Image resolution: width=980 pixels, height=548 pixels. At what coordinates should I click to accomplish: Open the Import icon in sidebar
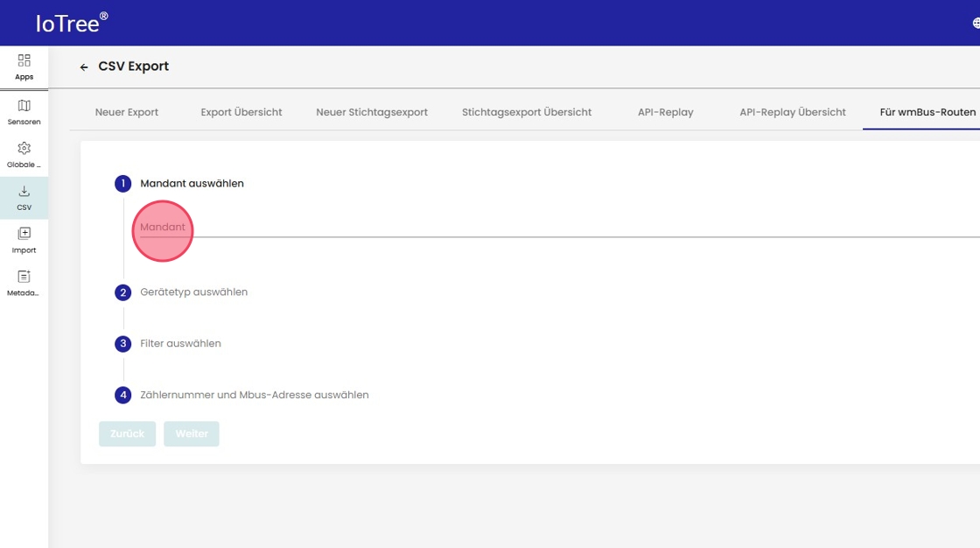tap(24, 234)
